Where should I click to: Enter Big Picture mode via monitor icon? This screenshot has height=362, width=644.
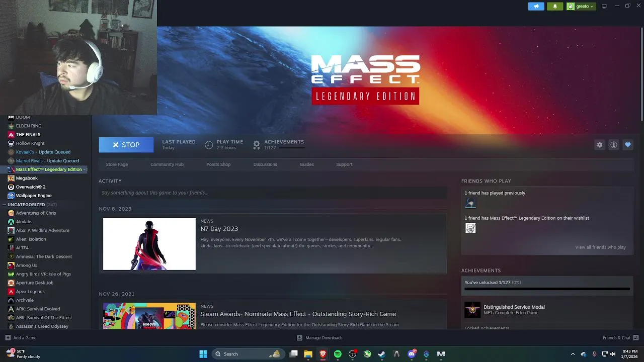(604, 6)
